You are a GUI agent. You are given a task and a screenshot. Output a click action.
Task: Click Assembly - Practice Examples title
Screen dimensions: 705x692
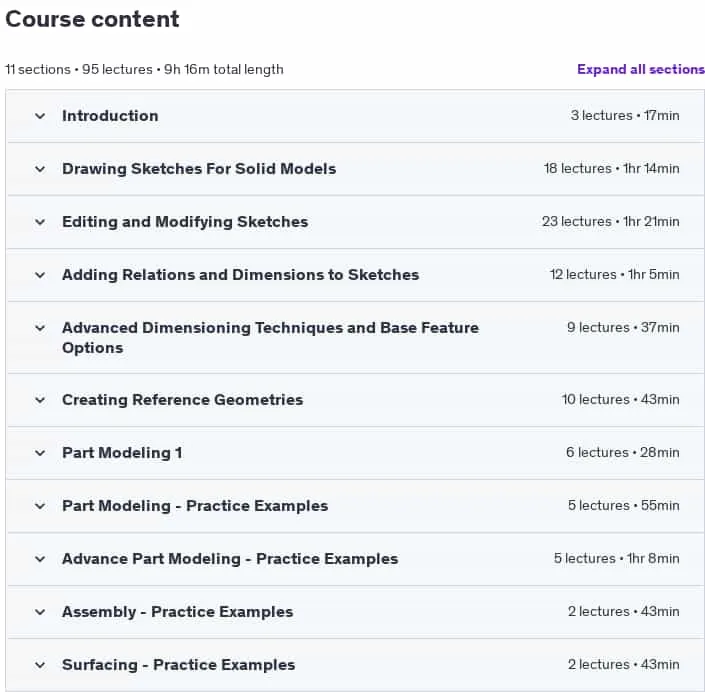pos(178,612)
